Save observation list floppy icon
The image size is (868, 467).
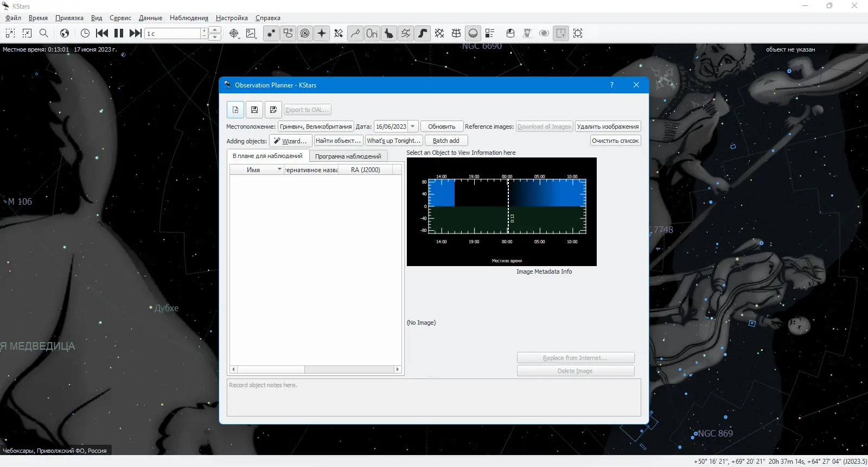tap(254, 110)
